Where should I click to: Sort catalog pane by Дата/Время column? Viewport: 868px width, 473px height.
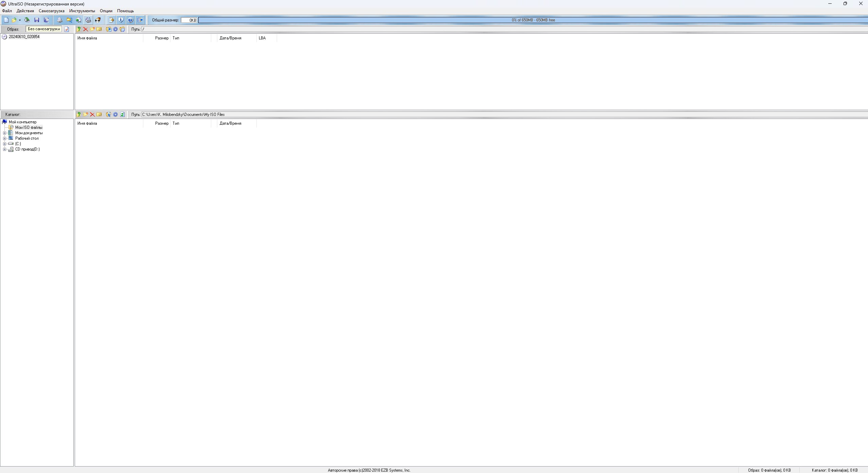tap(237, 123)
